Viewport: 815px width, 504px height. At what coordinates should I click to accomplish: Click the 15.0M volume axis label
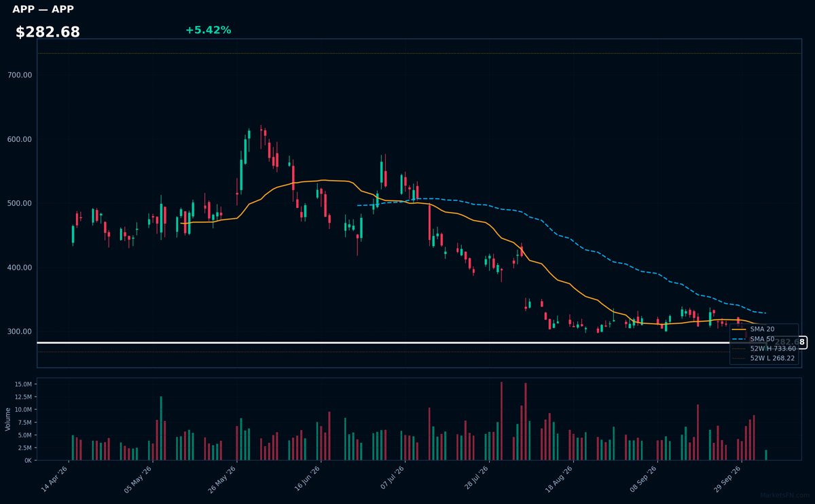pos(22,384)
